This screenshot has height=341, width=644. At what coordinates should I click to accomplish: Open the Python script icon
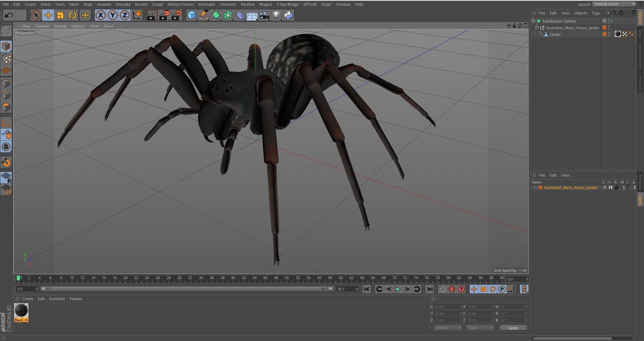288,15
